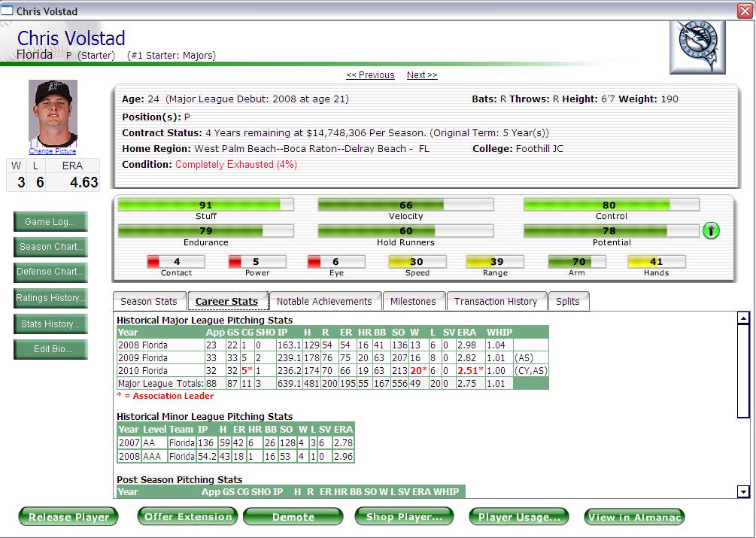Click the Stuff rating bar
The image size is (756, 538).
(x=206, y=205)
